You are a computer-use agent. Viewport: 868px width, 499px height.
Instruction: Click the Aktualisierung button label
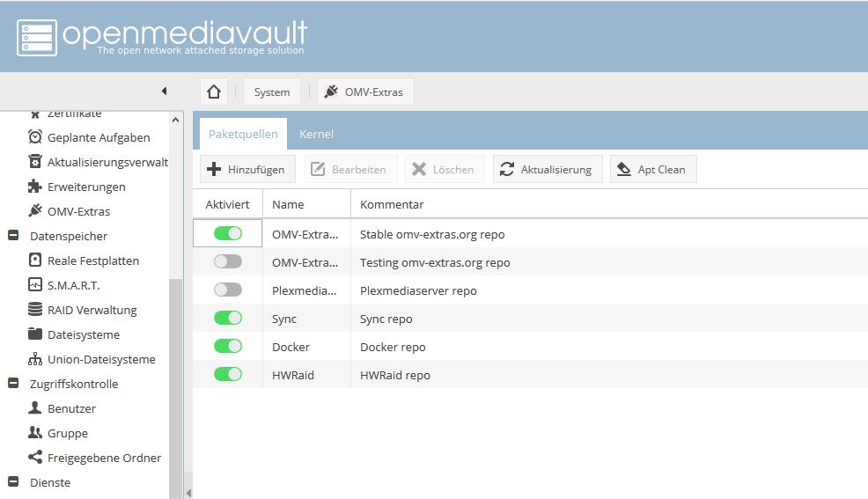[555, 169]
